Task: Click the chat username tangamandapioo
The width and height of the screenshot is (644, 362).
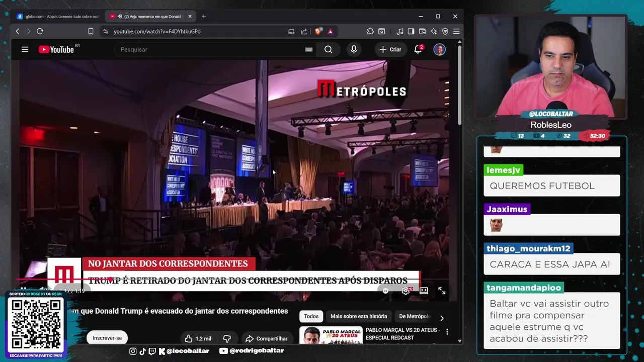Action: click(524, 288)
